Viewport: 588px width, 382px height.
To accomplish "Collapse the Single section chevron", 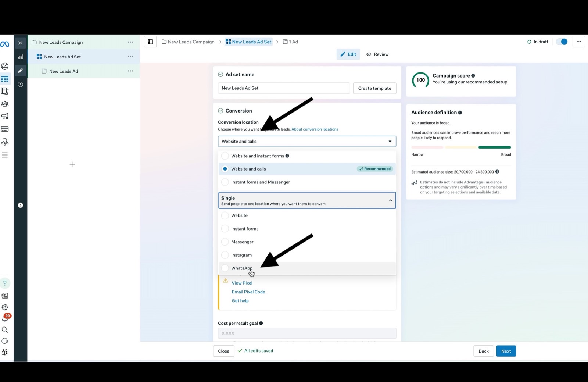I will (390, 201).
